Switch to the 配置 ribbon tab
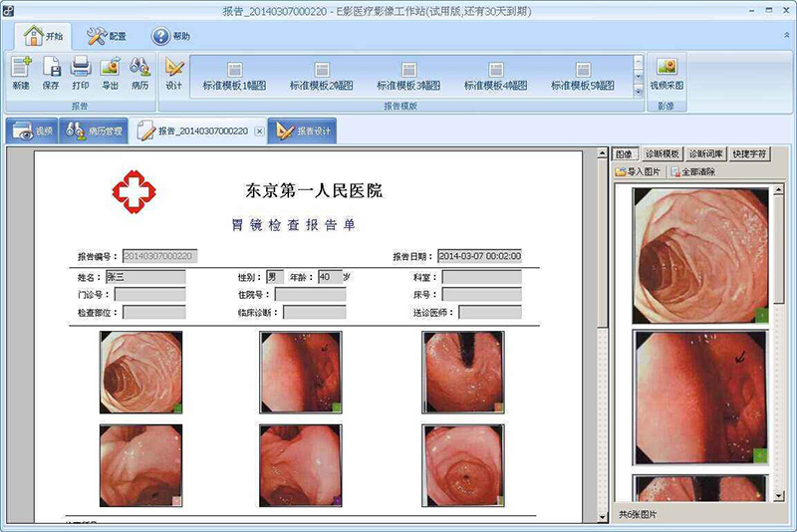The image size is (797, 532). tap(108, 37)
